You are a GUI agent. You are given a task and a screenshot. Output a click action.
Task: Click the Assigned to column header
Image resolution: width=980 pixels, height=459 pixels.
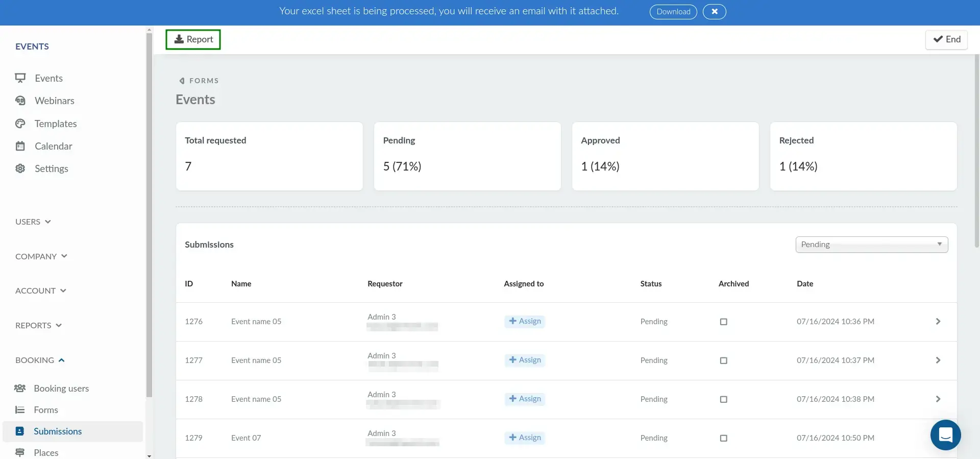[x=524, y=284]
